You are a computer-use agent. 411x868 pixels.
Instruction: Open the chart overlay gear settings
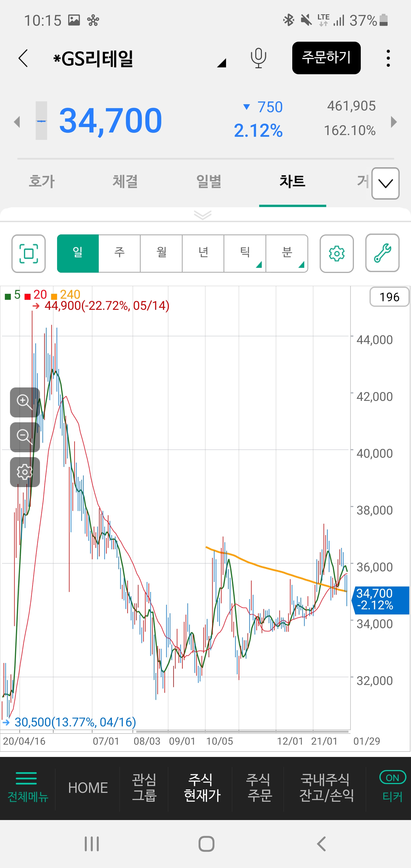[25, 472]
